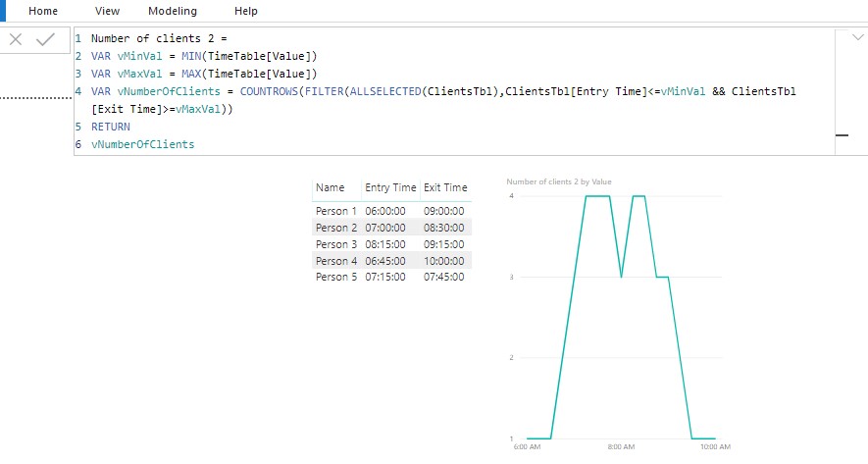Viewport: 868px width, 464px height.
Task: Click the RETURN keyword in formula
Action: (111, 127)
